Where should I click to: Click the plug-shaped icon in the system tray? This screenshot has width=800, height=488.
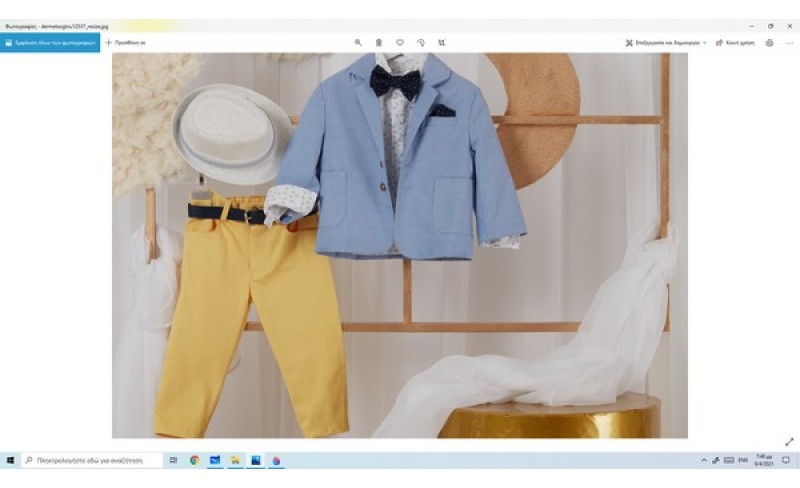pos(716,460)
